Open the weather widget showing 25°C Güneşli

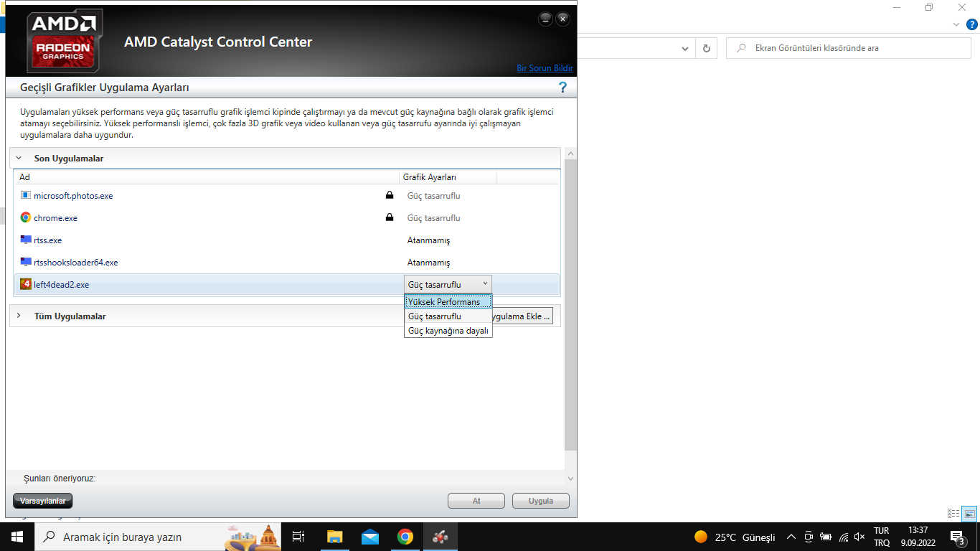pyautogui.click(x=735, y=537)
